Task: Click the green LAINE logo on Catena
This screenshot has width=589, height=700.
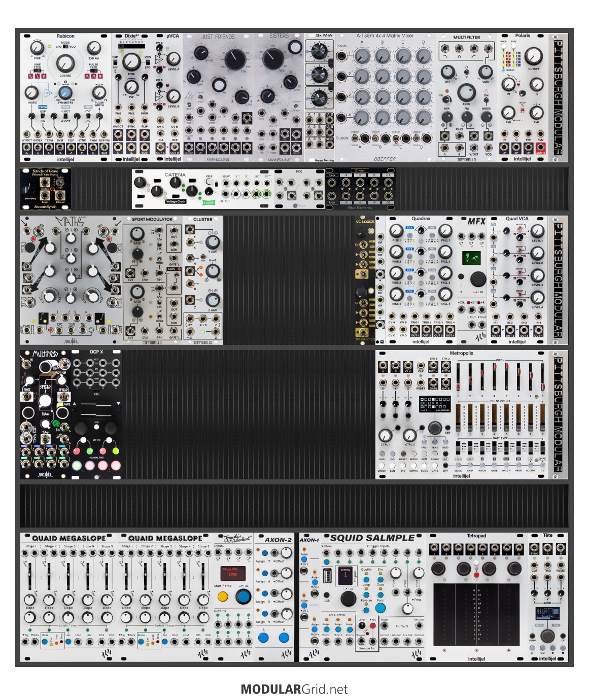Action: 209,202
